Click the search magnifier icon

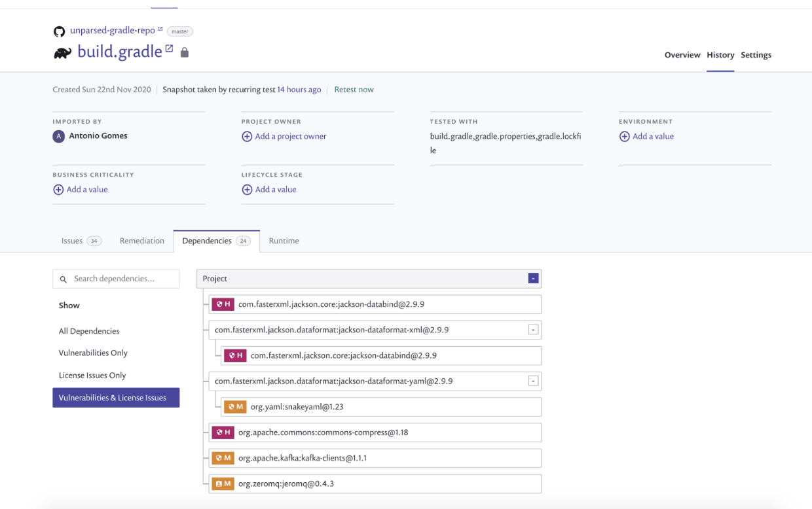pyautogui.click(x=64, y=279)
